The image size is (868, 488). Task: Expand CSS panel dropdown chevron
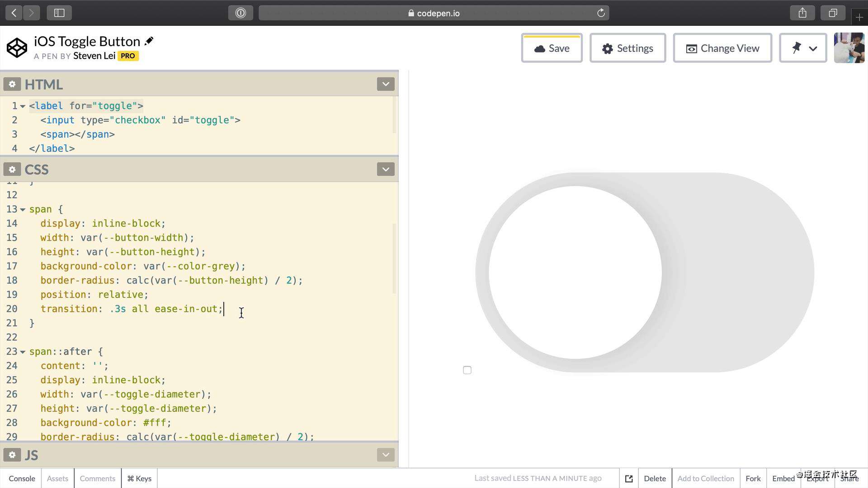(386, 169)
